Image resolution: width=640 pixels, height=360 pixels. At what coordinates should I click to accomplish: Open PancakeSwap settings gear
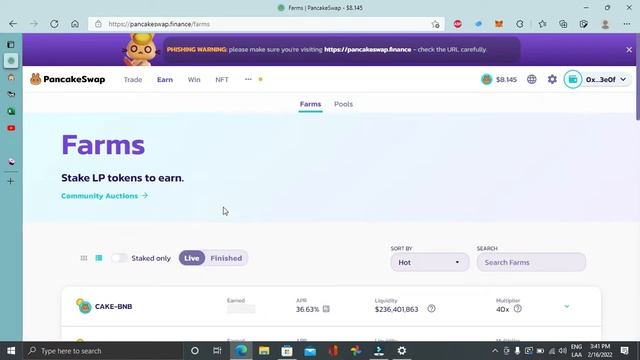click(552, 79)
